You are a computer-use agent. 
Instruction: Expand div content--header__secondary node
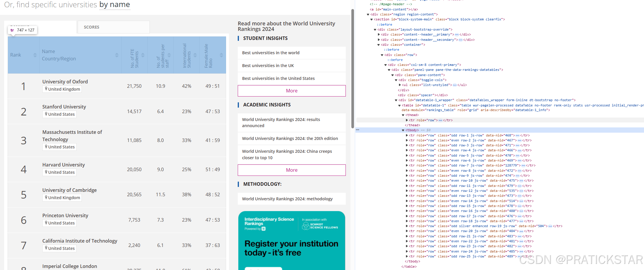click(379, 40)
